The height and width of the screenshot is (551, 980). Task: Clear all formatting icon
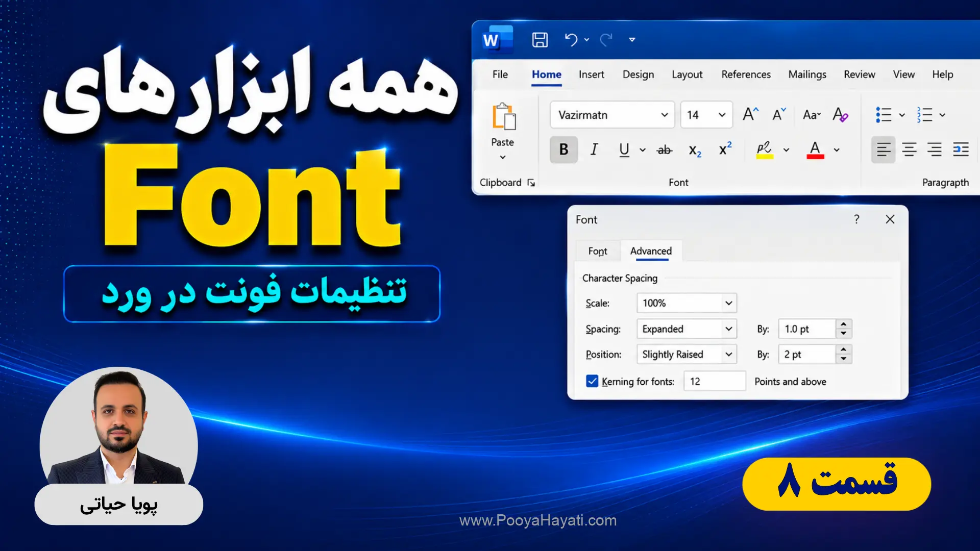tap(840, 114)
